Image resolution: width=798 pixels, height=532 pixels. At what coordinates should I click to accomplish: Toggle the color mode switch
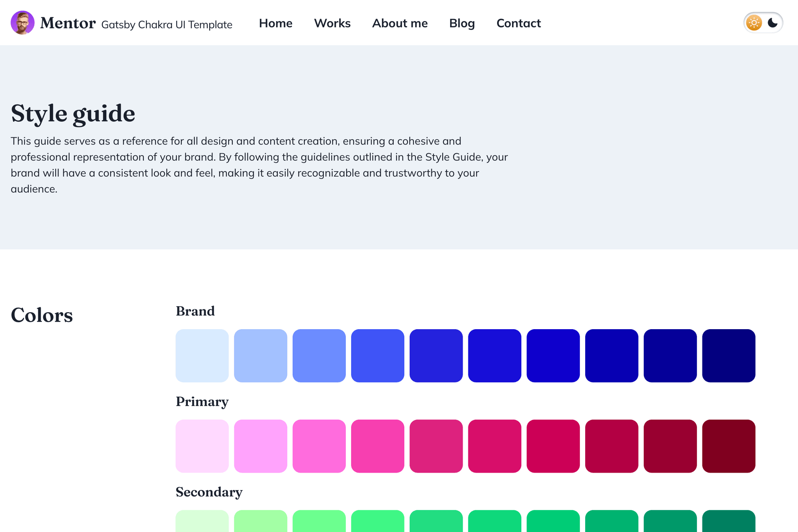tap(763, 23)
